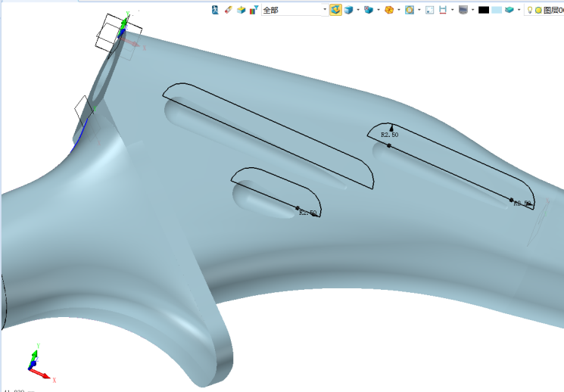The width and height of the screenshot is (564, 392).
Task: Expand the arrow beside the shaded cube icon
Action: (x=358, y=10)
